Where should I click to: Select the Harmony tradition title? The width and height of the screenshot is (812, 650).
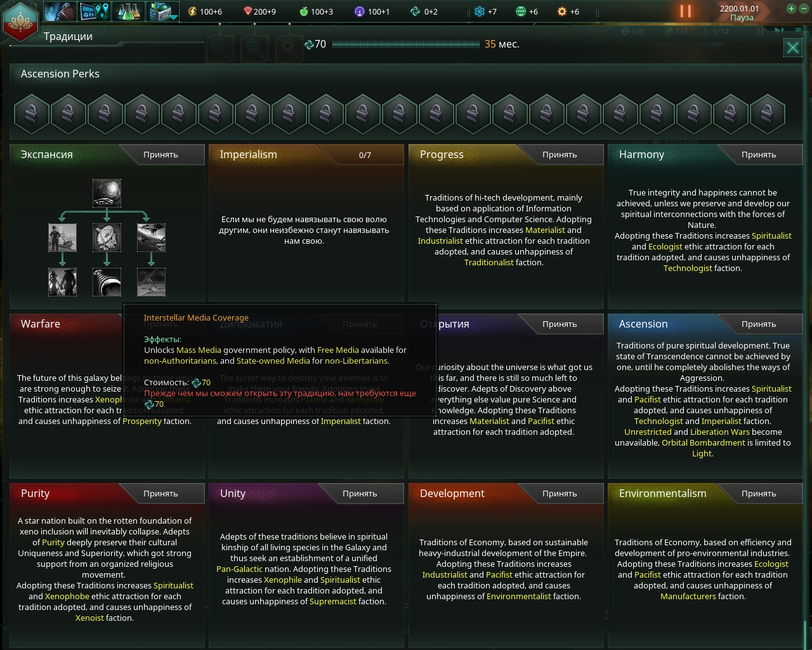coord(641,154)
